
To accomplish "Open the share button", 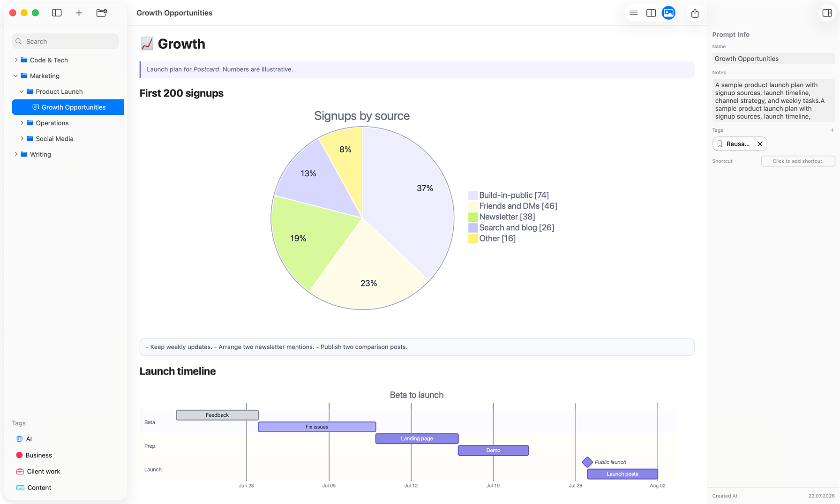I will [695, 13].
